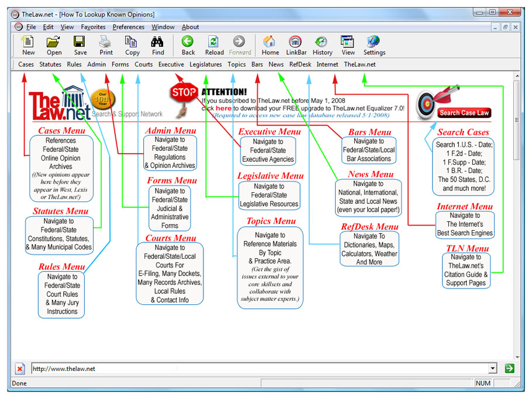The height and width of the screenshot is (399, 532).
Task: Select Rules in the link bar
Action: coord(74,64)
